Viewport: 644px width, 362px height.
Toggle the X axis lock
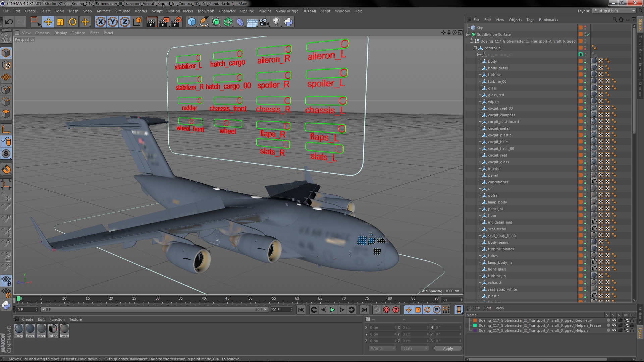100,22
